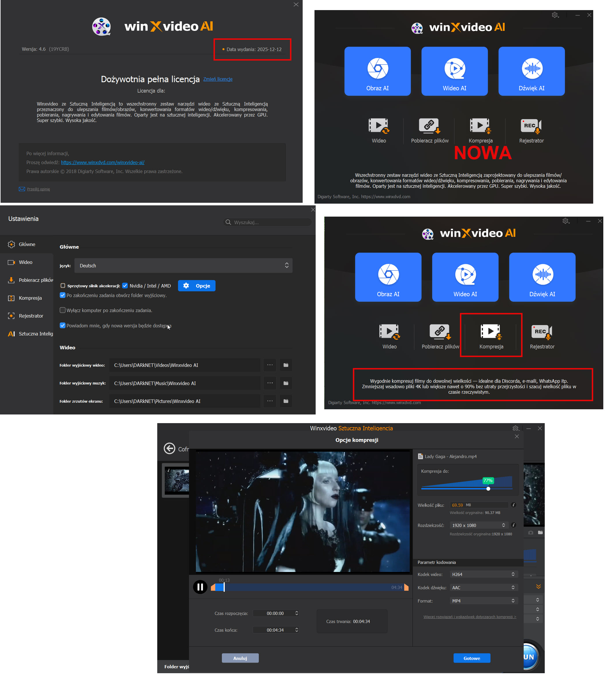The width and height of the screenshot is (616, 683).
Task: Open the język dropdown showing Deutsch
Action: [183, 266]
